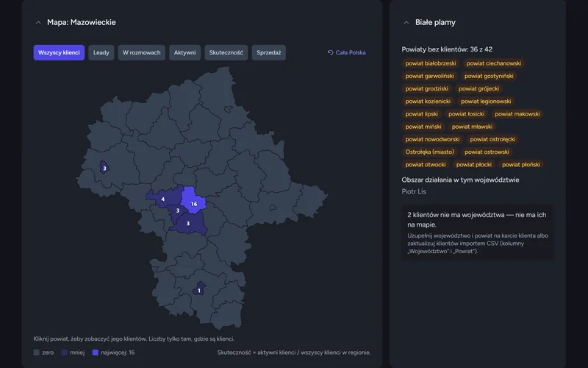Open the powiat legionowski tag
The image size is (588, 368).
486,102
